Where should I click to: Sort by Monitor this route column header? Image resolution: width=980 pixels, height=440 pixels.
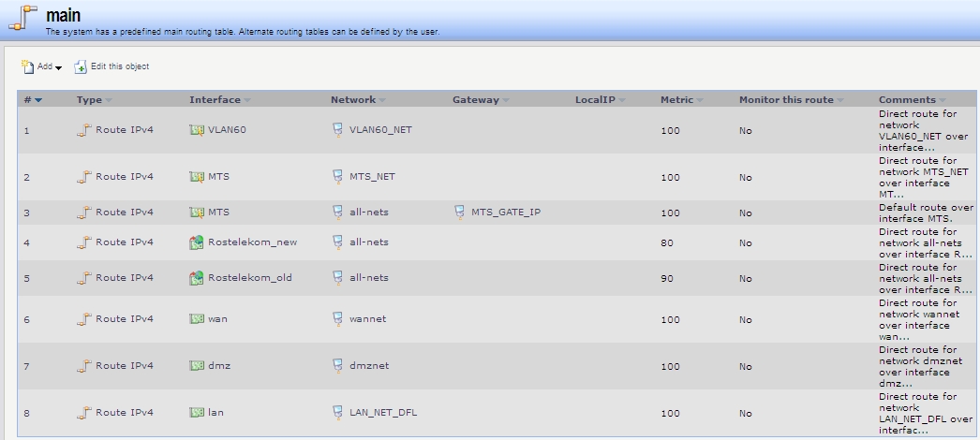tap(791, 100)
